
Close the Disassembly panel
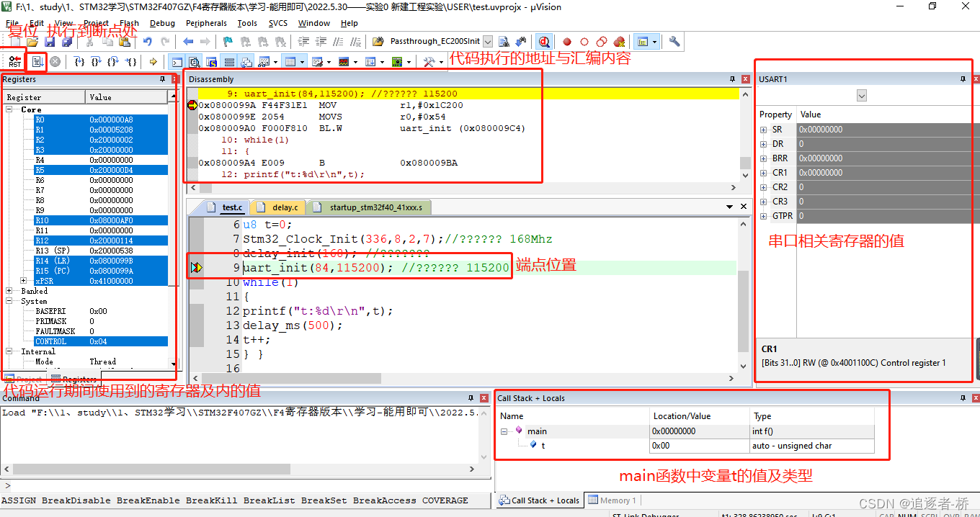tap(744, 79)
